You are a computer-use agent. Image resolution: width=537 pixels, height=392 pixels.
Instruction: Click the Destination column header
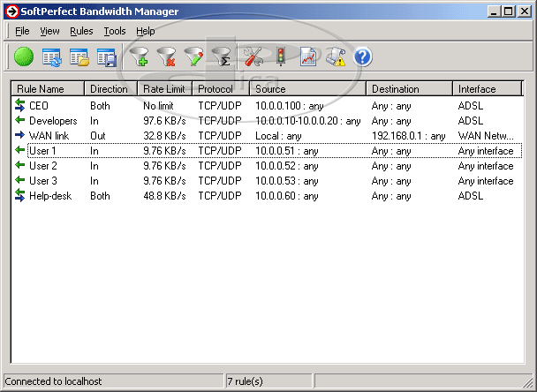409,89
